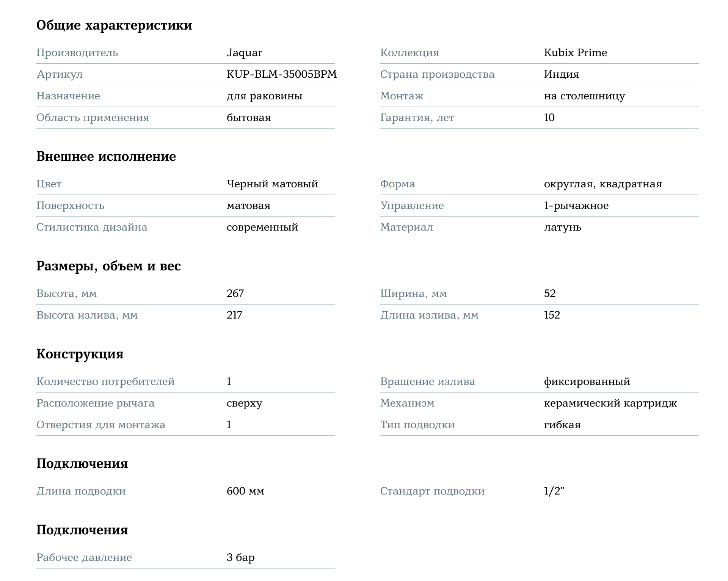This screenshot has height=581, width=728.
Task: Click the article number KUP-BLM-35005BPM
Action: pos(282,74)
